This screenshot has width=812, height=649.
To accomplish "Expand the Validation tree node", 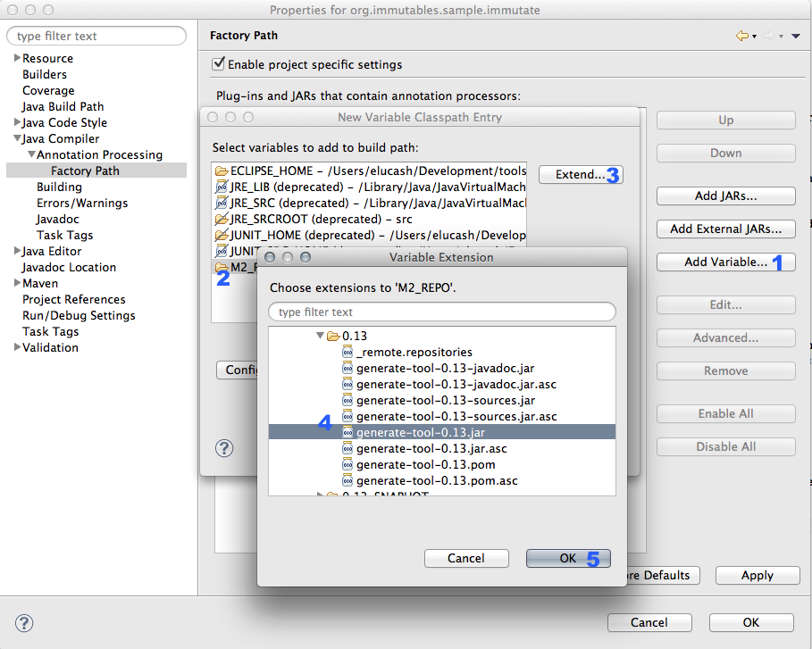I will (x=17, y=346).
